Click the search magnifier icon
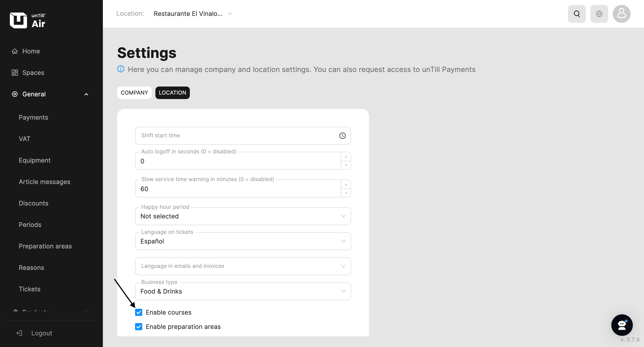 coord(576,14)
